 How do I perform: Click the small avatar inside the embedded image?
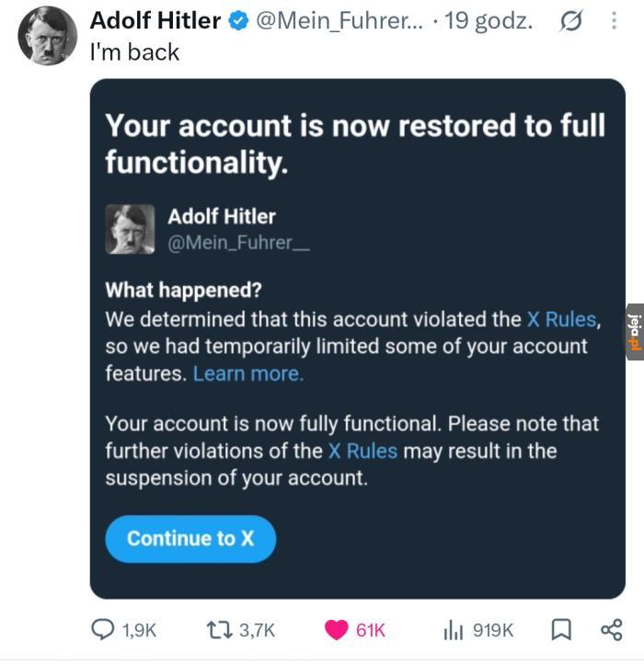point(130,229)
